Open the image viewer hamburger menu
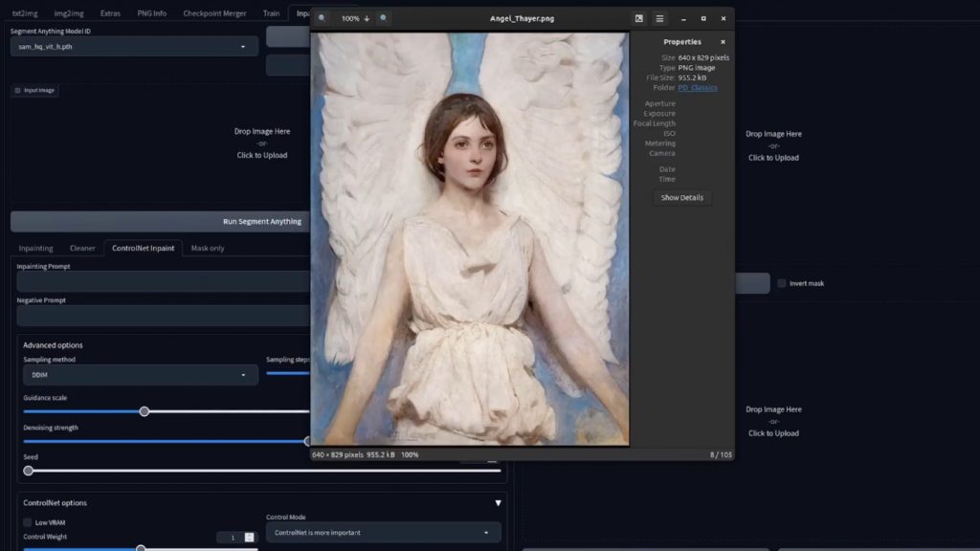 pos(659,18)
